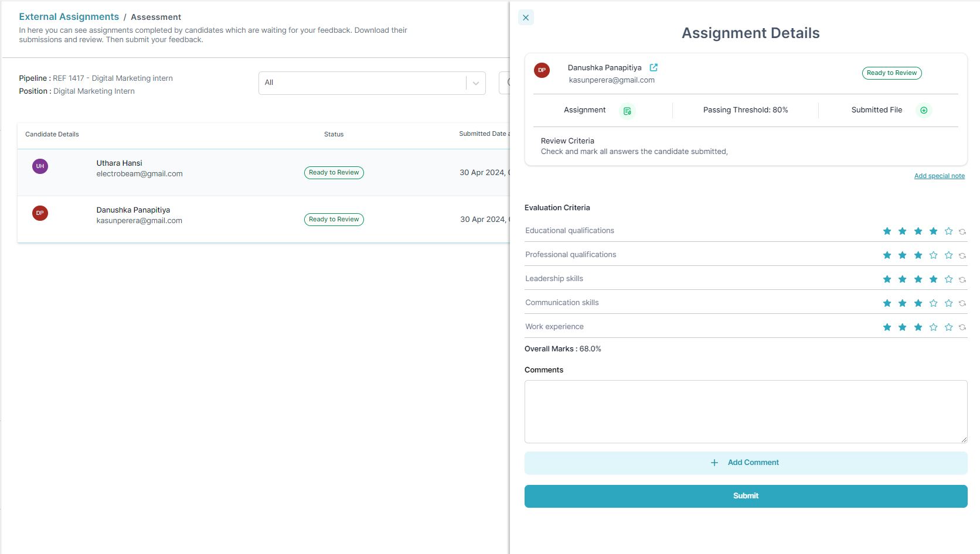Image resolution: width=980 pixels, height=554 pixels.
Task: Give Leadership skills four stars
Action: click(x=934, y=279)
